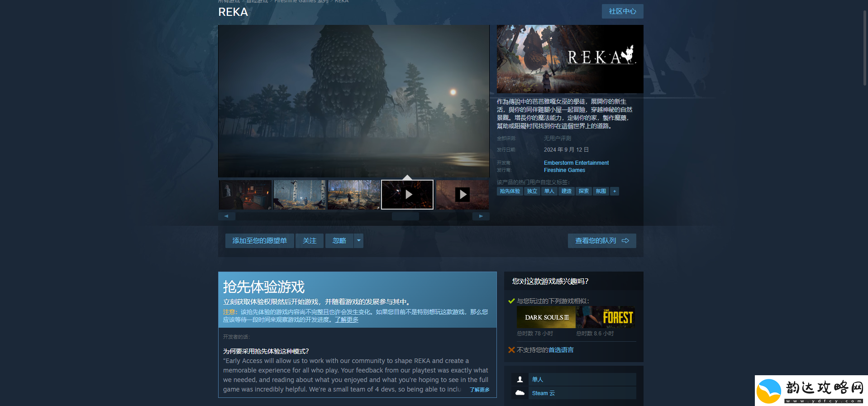Open developer Emberstorm Entertainment page
The height and width of the screenshot is (406, 868).
(576, 163)
